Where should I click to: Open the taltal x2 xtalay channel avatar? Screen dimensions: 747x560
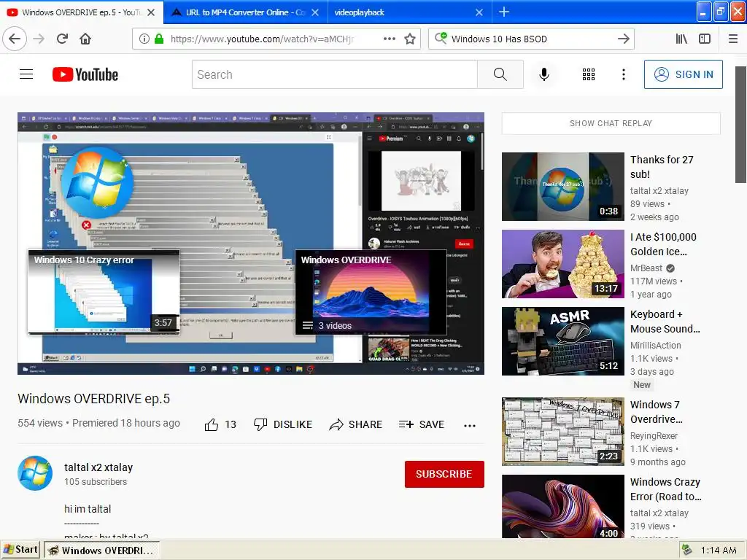click(35, 472)
